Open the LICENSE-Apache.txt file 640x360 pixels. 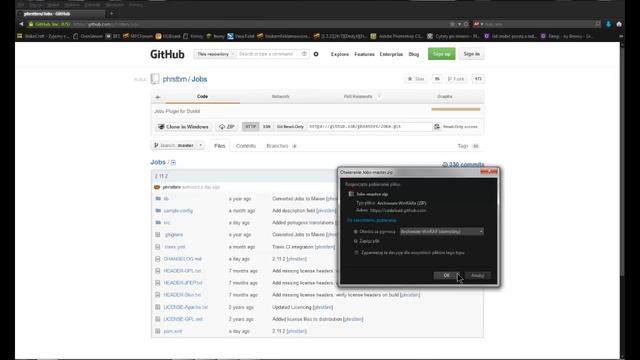point(186,307)
